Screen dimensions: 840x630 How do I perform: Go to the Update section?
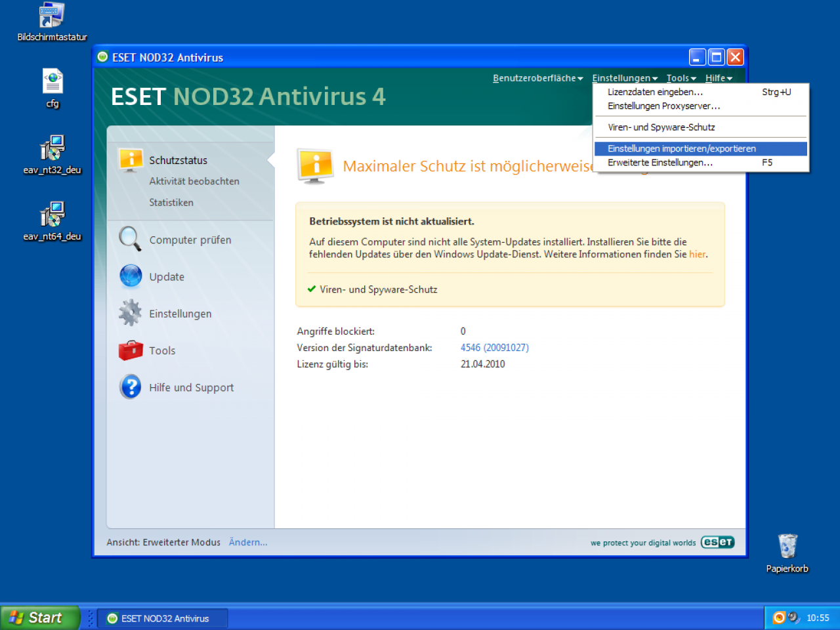point(167,277)
